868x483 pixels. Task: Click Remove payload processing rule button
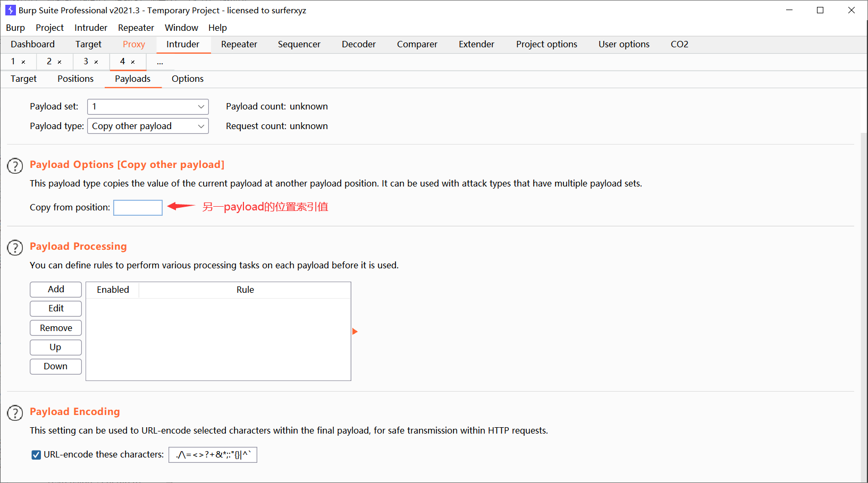tap(56, 328)
